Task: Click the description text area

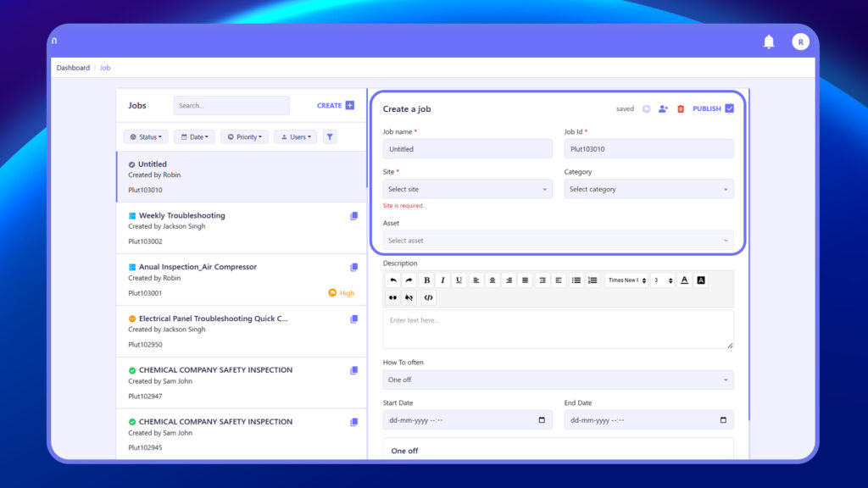Action: click(x=558, y=330)
